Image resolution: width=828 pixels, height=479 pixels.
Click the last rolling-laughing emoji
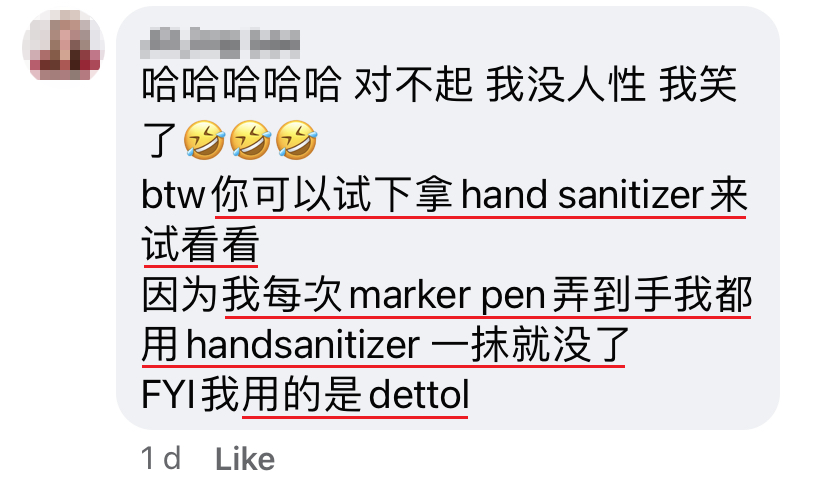tap(296, 140)
